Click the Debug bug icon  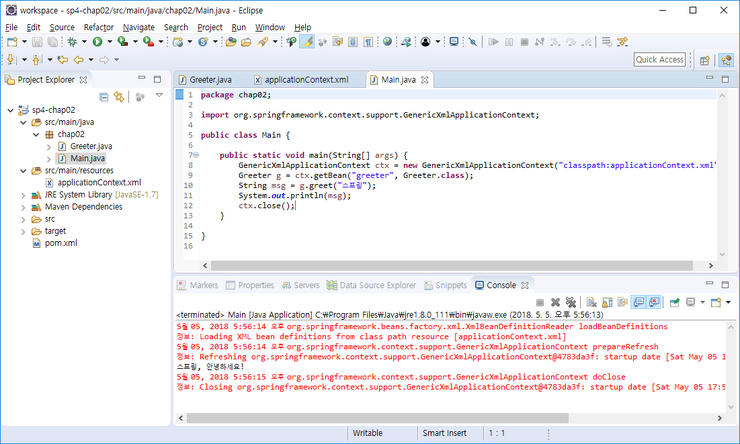72,42
